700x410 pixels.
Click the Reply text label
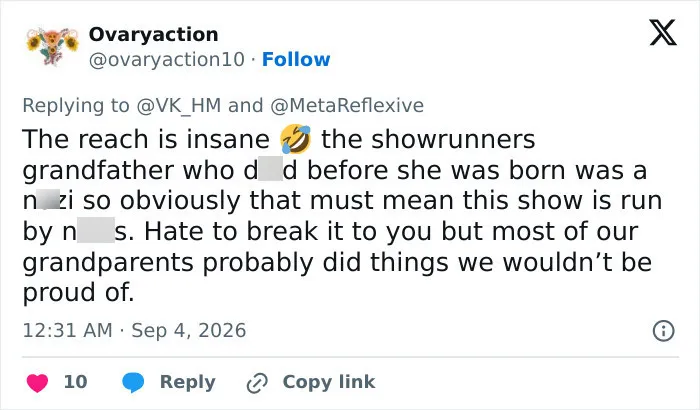tap(188, 383)
